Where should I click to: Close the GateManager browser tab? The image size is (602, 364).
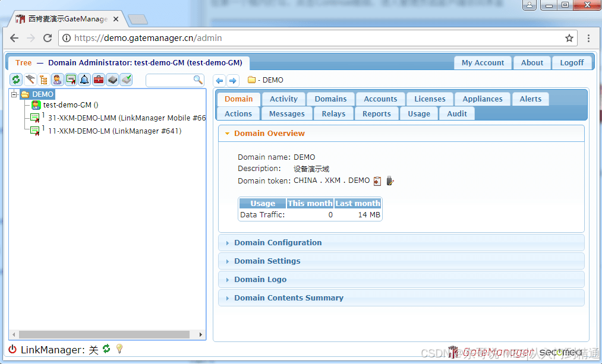coord(116,19)
